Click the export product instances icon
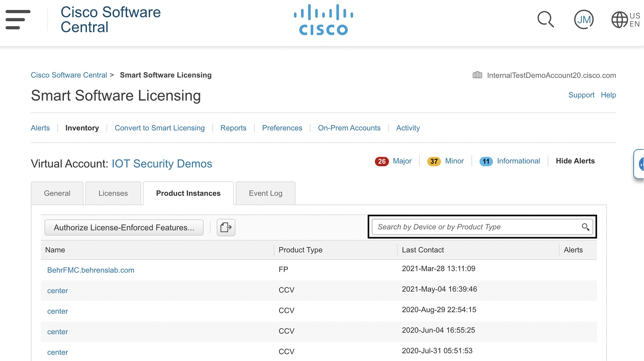The image size is (644, 361). 226,227
